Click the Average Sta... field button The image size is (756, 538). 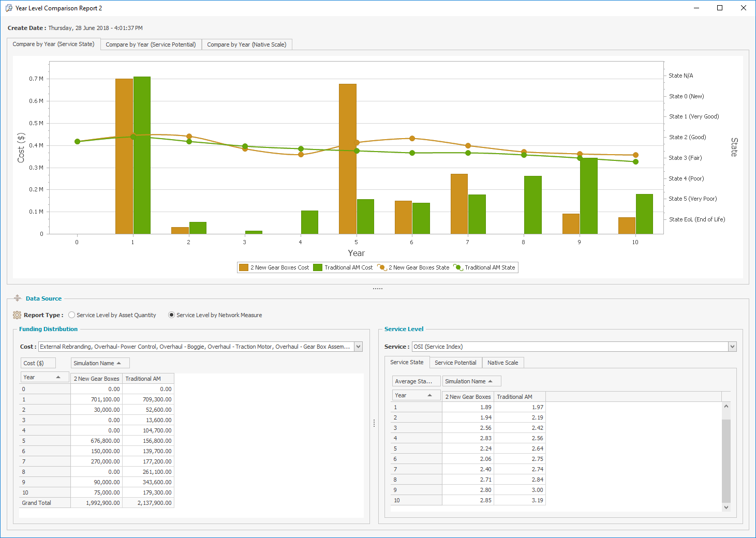click(416, 381)
